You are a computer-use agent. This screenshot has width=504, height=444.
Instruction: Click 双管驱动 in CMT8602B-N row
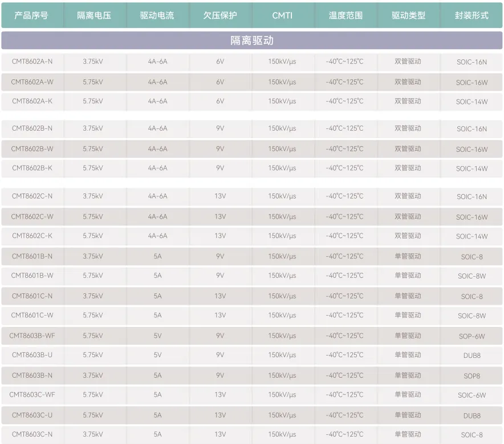click(408, 128)
